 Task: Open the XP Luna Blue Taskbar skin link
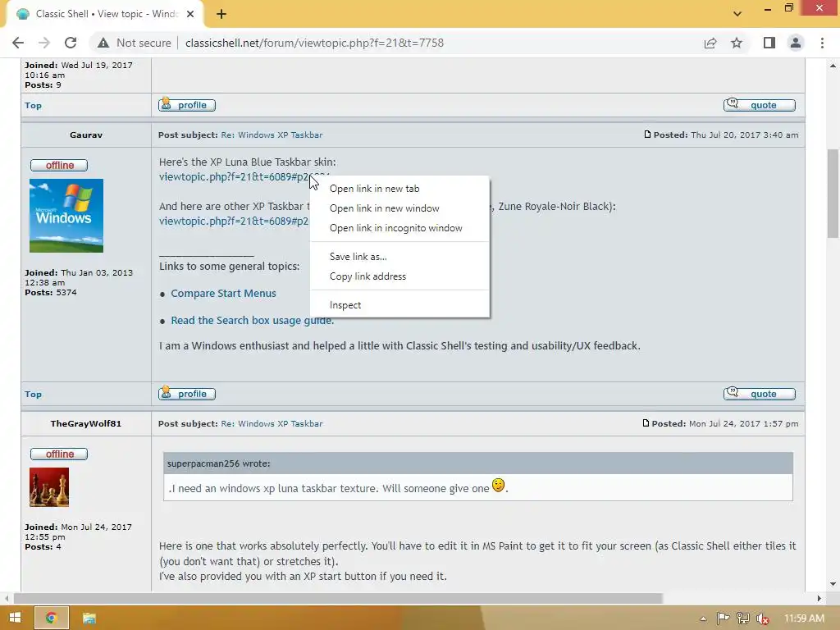click(x=234, y=177)
